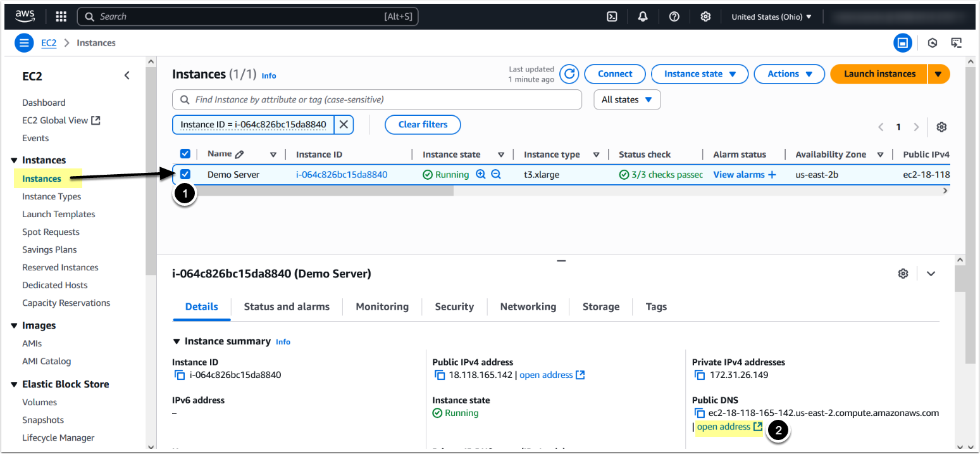This screenshot has width=980, height=454.
Task: Open the United States (Ohio) region selector
Action: pyautogui.click(x=771, y=16)
